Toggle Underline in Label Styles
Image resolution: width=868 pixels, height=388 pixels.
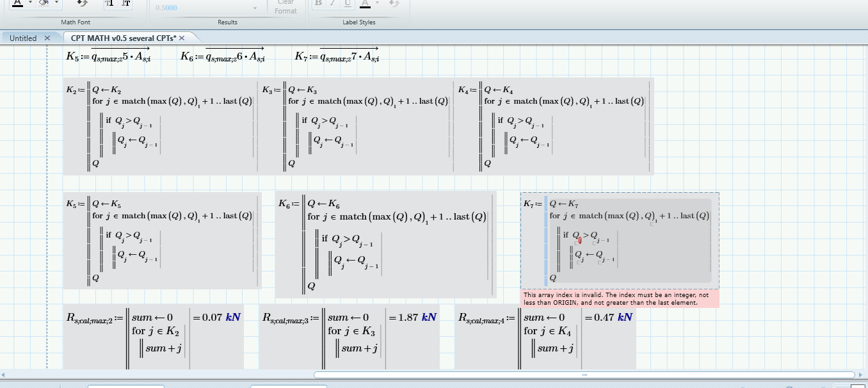tap(347, 4)
